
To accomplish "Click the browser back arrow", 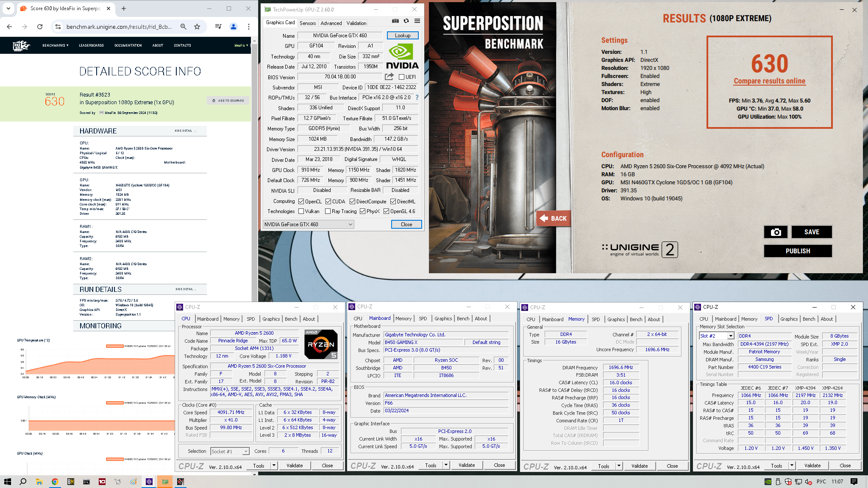I will coord(9,27).
